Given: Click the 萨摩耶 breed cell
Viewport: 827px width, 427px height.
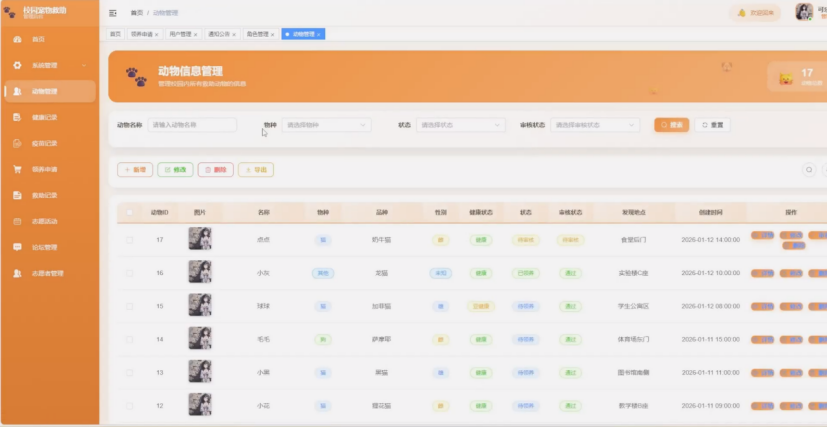Looking at the screenshot, I should pyautogui.click(x=381, y=339).
